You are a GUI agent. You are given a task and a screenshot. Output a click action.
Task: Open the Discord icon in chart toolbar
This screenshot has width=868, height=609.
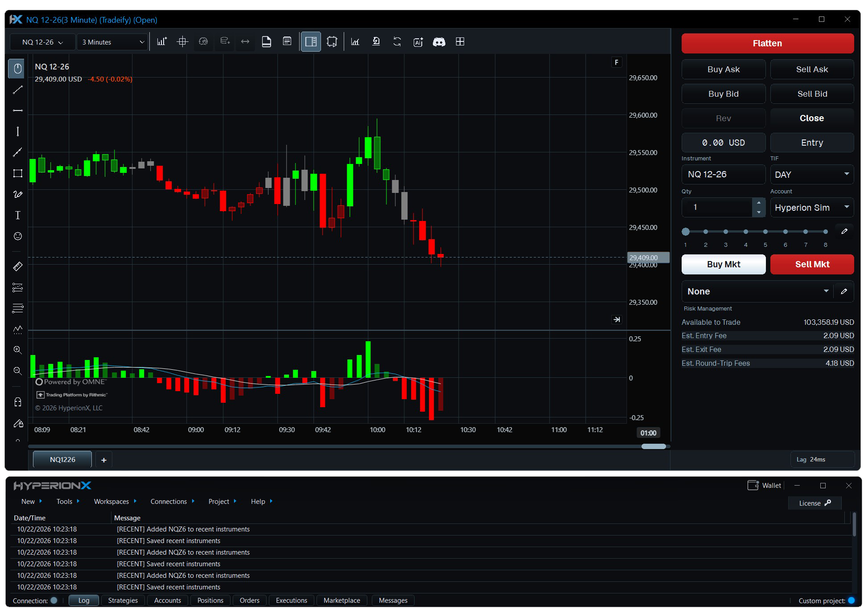[439, 42]
